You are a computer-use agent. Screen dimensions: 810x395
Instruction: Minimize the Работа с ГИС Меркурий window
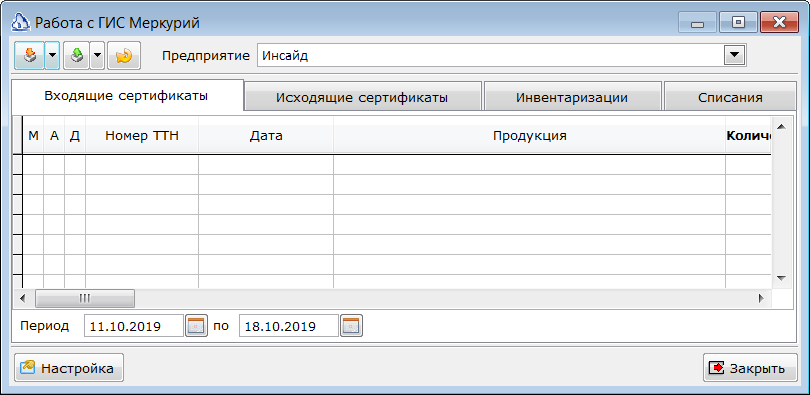click(x=697, y=23)
